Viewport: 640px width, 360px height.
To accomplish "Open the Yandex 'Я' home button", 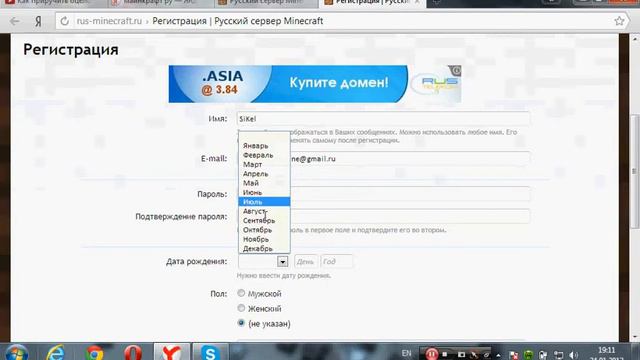I will (38, 21).
